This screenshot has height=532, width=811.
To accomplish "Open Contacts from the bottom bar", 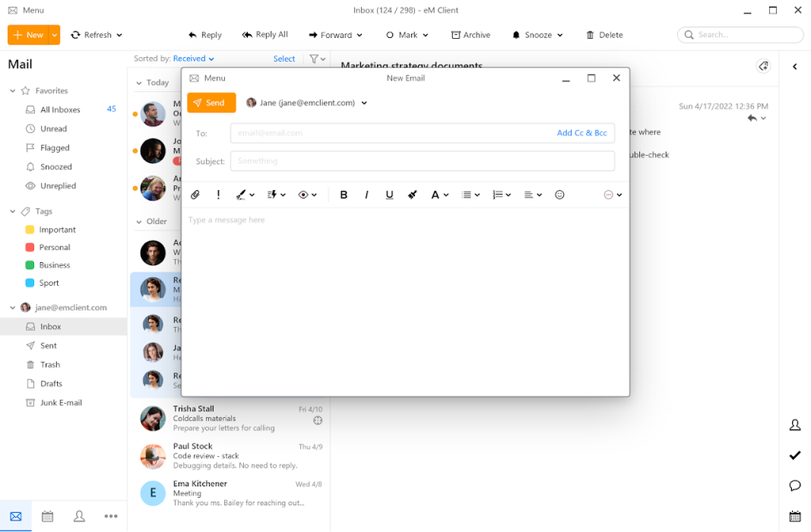I will point(78,515).
